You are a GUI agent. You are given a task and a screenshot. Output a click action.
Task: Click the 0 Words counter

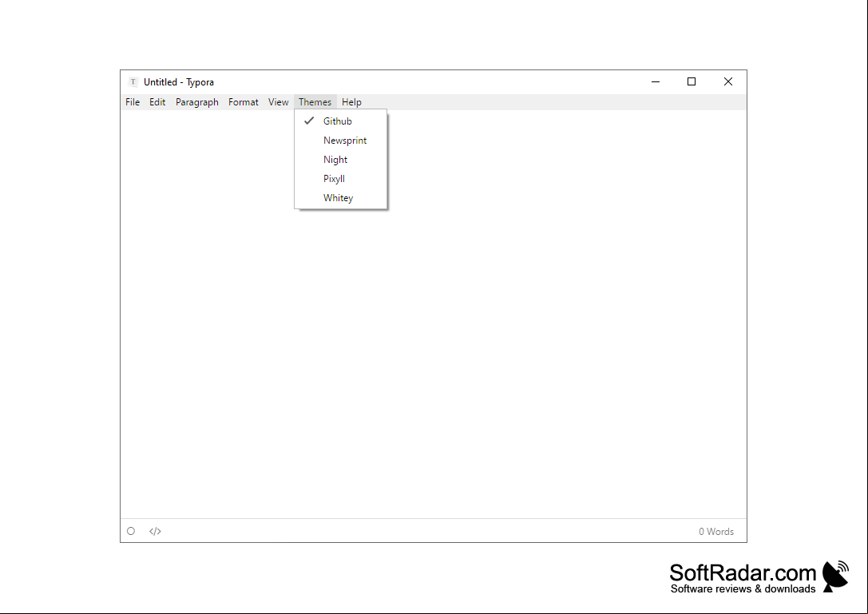pyautogui.click(x=715, y=532)
